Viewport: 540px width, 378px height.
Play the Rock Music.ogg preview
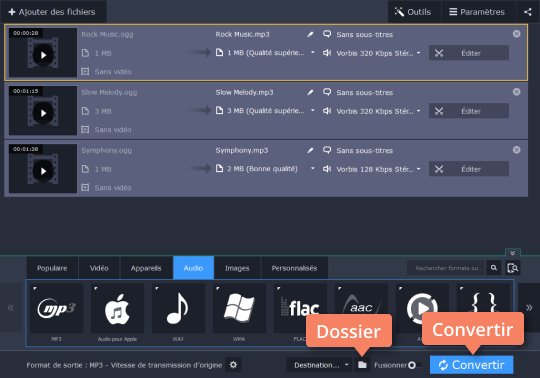point(43,55)
